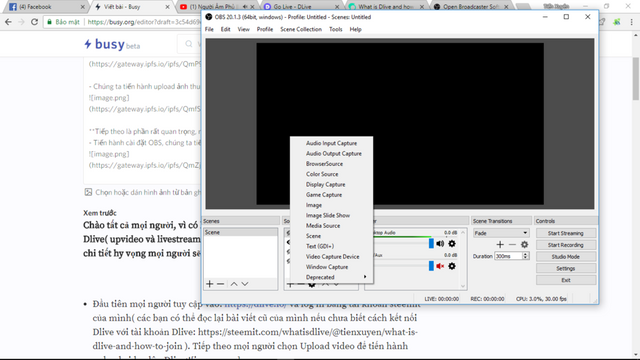Enable Studio Mode button
The image size is (640, 360).
pos(565,257)
